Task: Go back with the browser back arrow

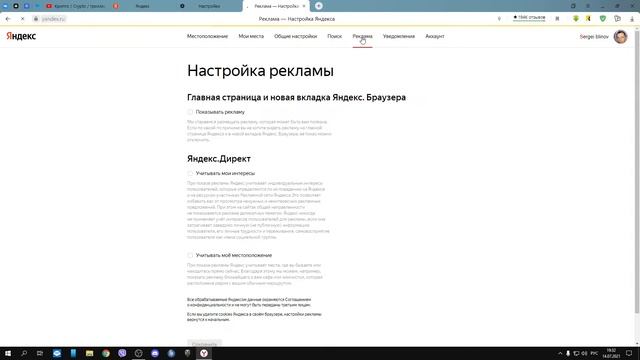Action: tap(8, 19)
